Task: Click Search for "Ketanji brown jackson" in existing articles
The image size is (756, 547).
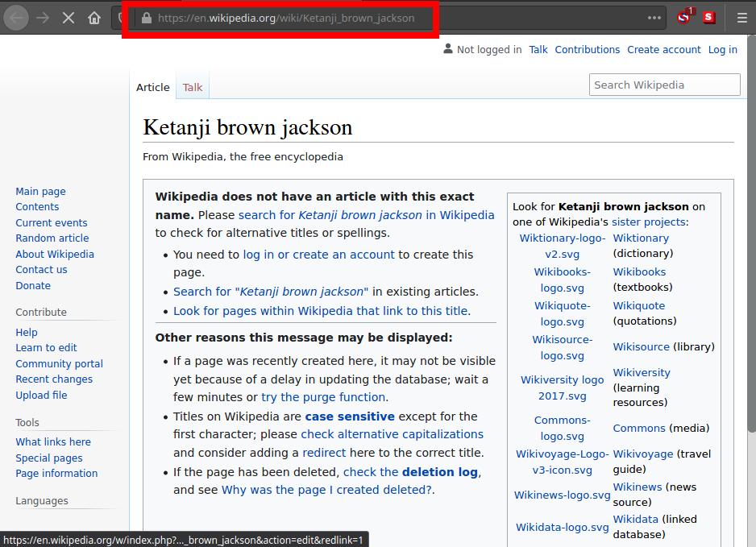Action: click(271, 292)
